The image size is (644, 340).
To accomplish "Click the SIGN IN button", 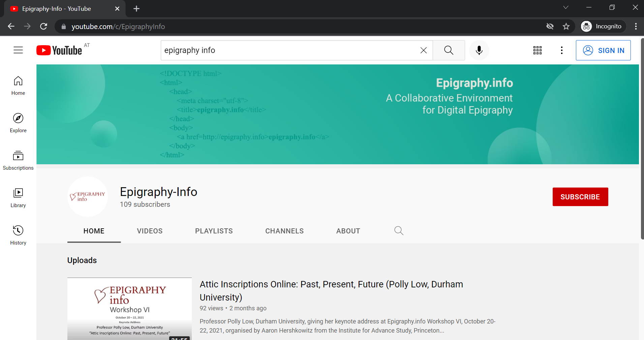I will 603,50.
